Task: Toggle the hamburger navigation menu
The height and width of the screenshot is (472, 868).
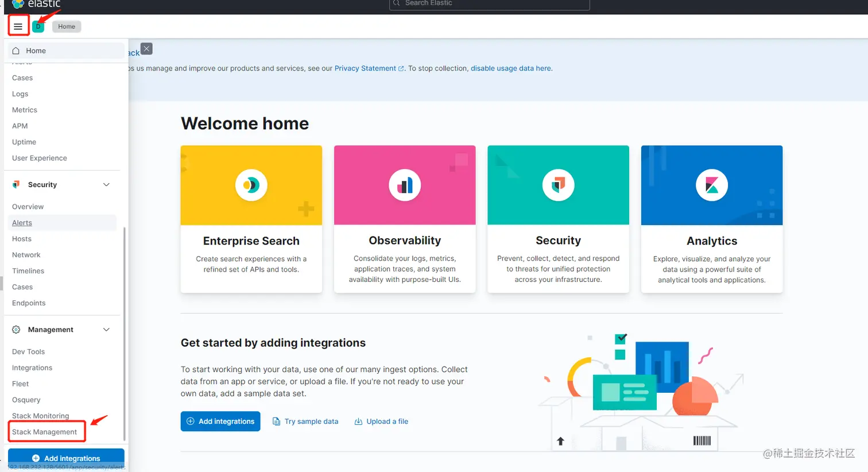Action: tap(18, 26)
